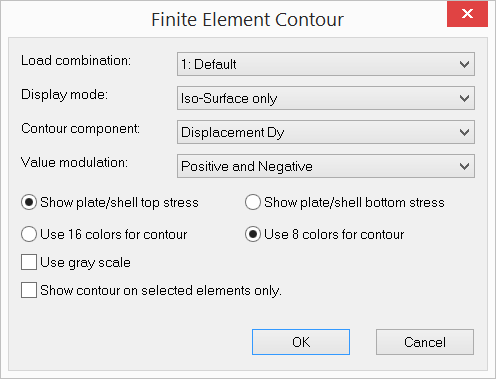Click the chevron arrow beside 'Positive and Negative'
The height and width of the screenshot is (379, 496).
464,166
